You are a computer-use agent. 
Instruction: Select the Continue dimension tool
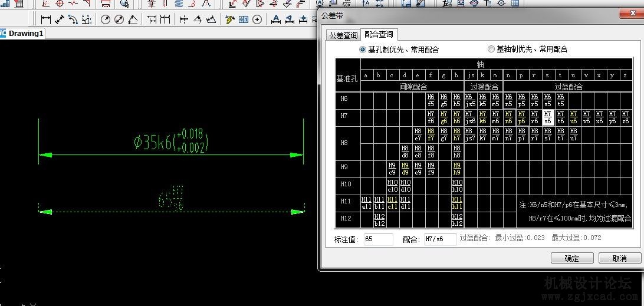(x=165, y=19)
